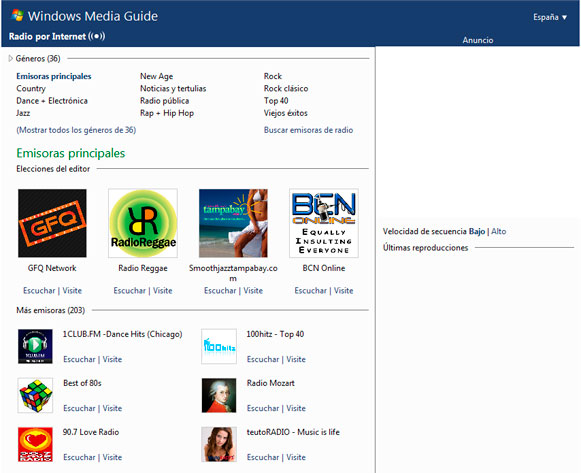
Task: Click the 90.7 Love Radio title text
Action: pyautogui.click(x=91, y=432)
